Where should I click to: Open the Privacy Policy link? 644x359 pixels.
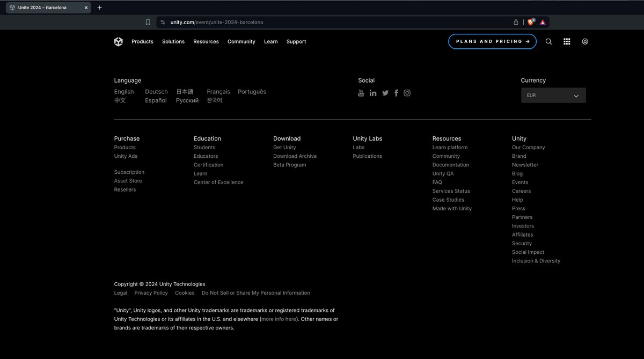coord(151,293)
